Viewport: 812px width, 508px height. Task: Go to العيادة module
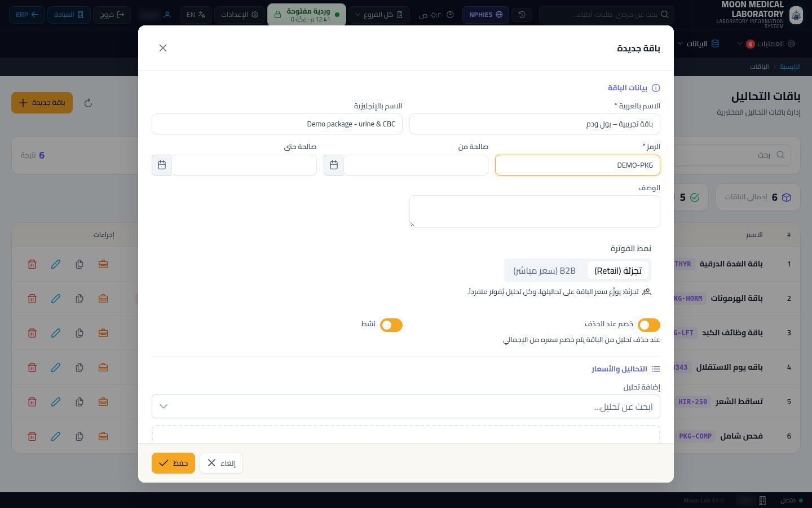(x=69, y=15)
